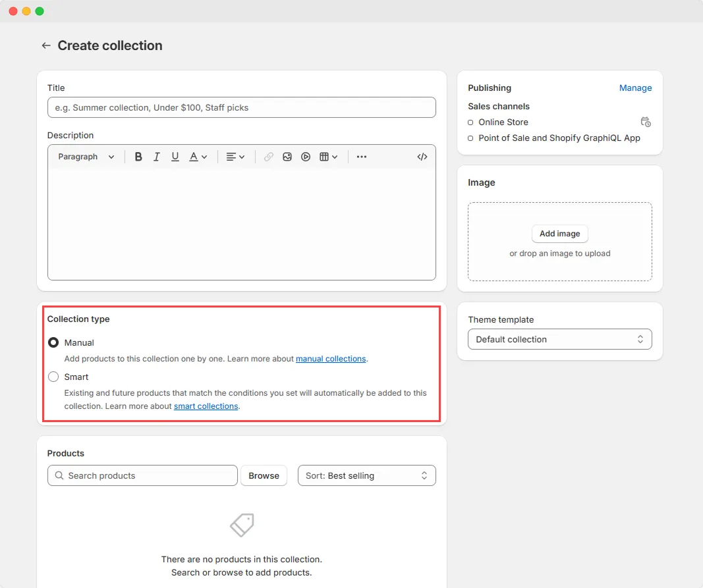Select the Smart collection type

pyautogui.click(x=53, y=377)
